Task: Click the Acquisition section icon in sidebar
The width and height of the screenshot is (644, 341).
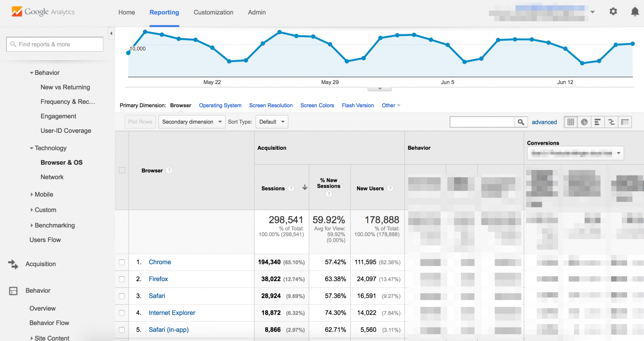Action: [x=13, y=264]
